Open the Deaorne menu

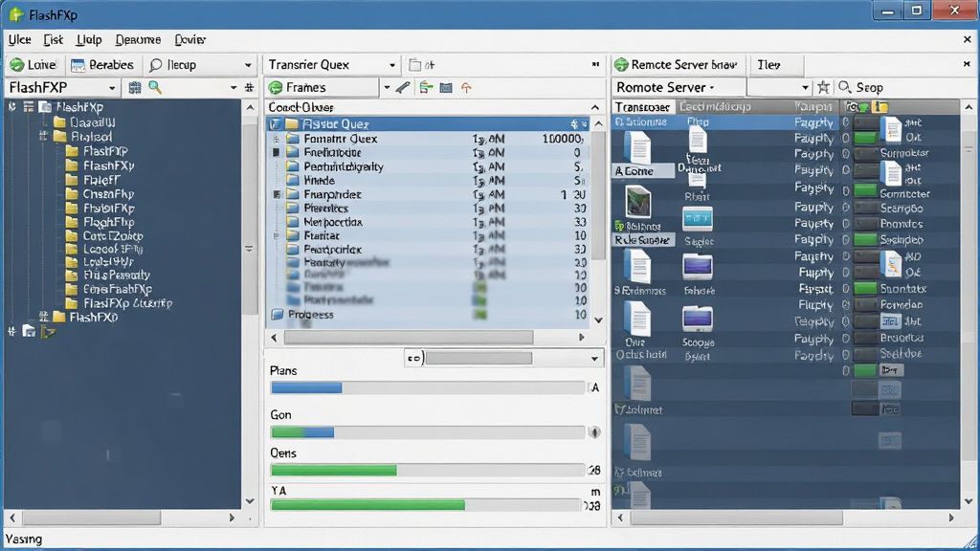click(138, 39)
